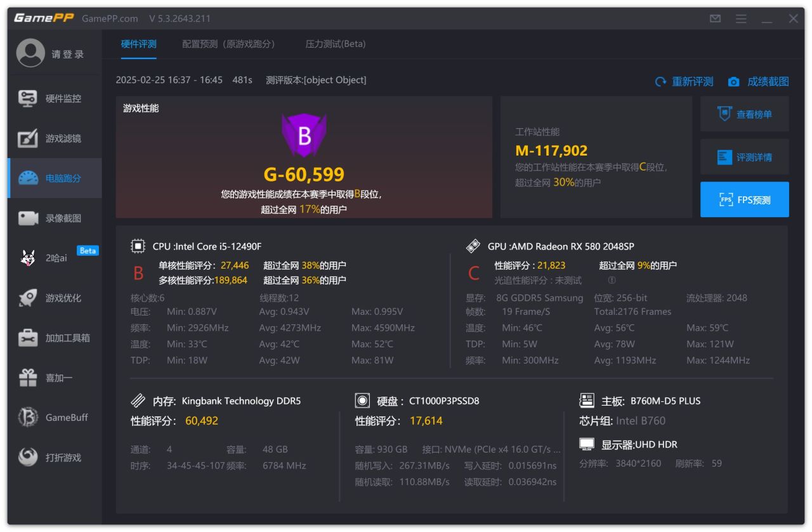Click the user avatar to log in
Image resolution: width=812 pixels, height=532 pixels.
click(x=30, y=53)
